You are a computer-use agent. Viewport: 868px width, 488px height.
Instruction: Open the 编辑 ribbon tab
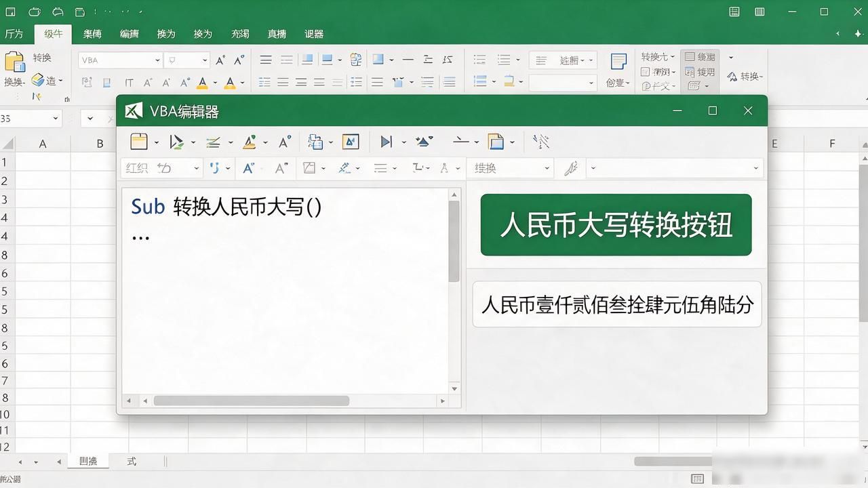pyautogui.click(x=129, y=34)
